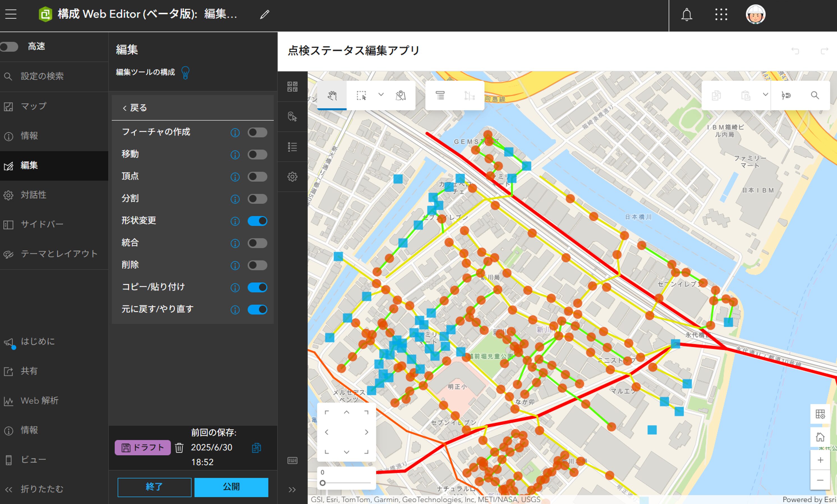Open the notifications bell
The image size is (837, 504).
[687, 15]
